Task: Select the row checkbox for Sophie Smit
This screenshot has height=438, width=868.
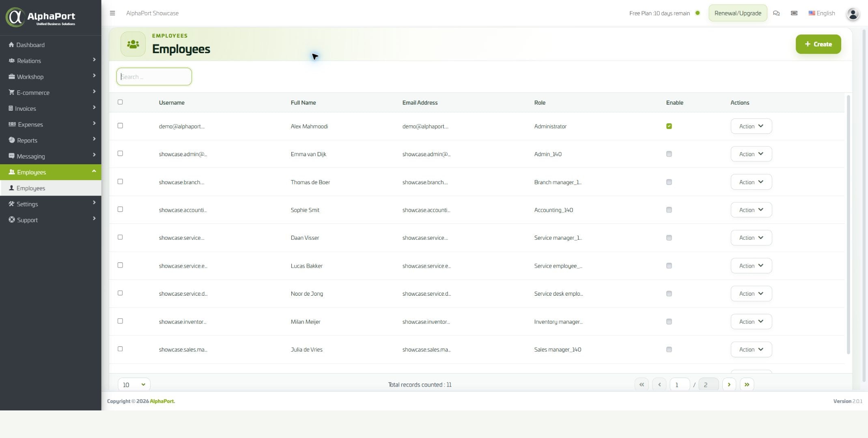Action: [x=120, y=209]
